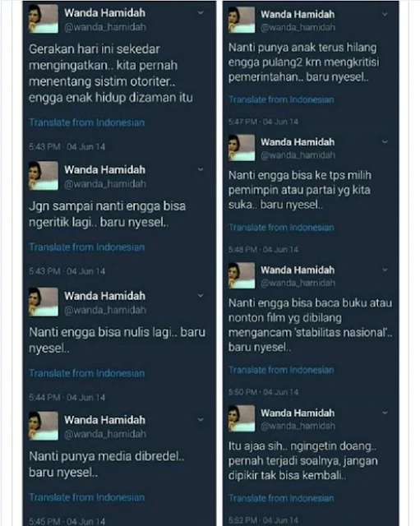Translate the 'Itu ajaa sih' tweet
This screenshot has width=420, height=526.
[281, 498]
